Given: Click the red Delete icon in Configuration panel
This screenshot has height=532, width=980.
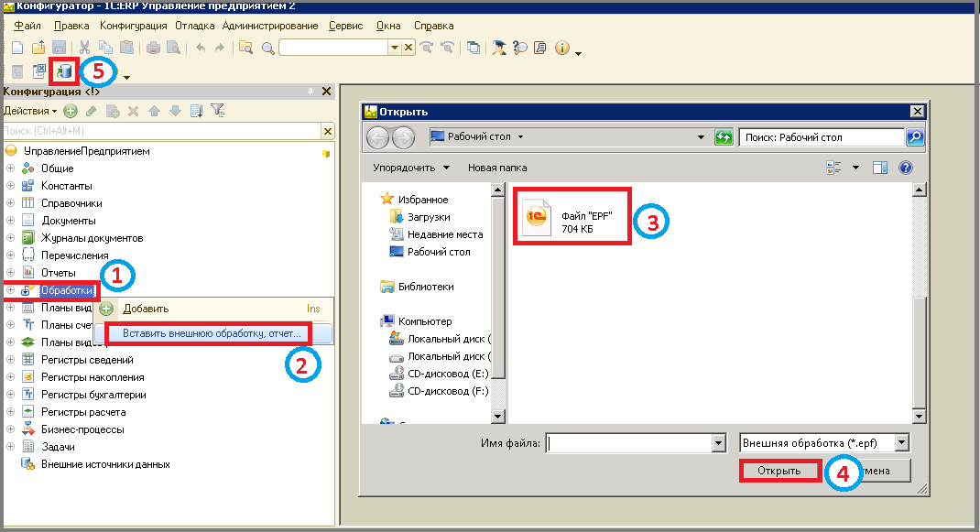Looking at the screenshot, I should [x=133, y=112].
